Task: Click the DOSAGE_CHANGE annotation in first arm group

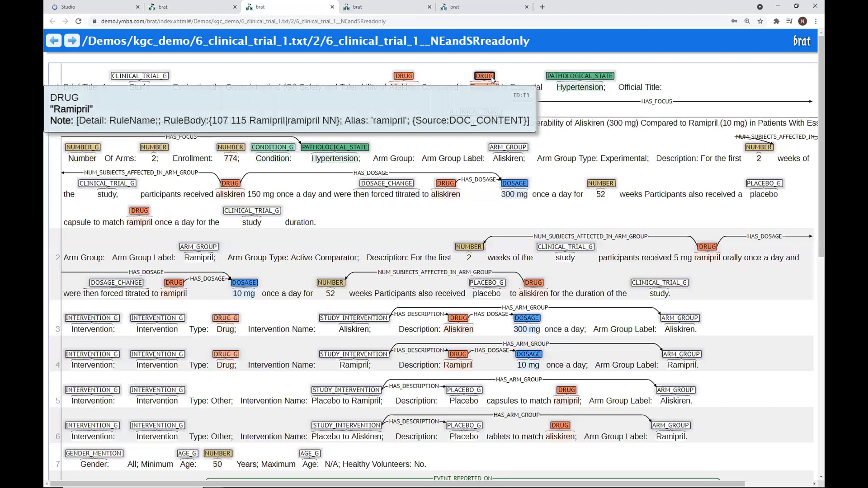Action: tap(387, 183)
